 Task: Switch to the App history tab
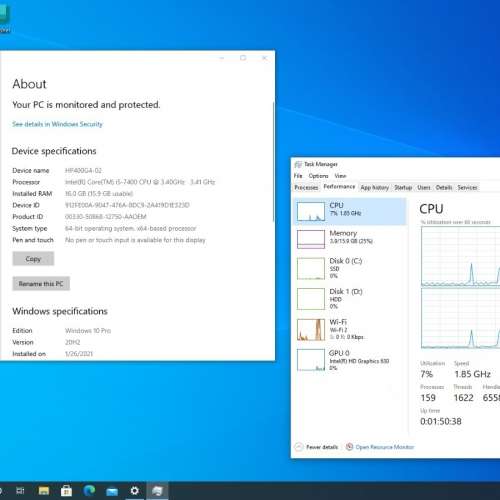(375, 188)
